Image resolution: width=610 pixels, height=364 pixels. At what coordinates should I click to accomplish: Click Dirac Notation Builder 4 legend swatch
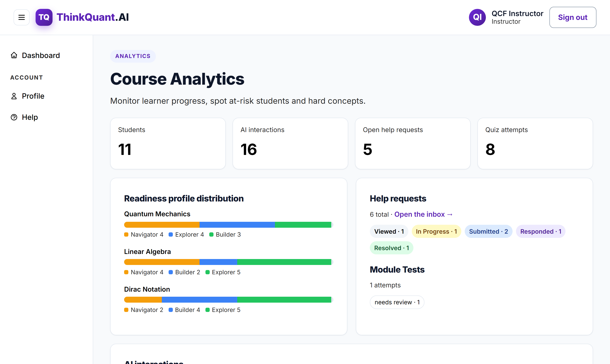[x=171, y=310]
